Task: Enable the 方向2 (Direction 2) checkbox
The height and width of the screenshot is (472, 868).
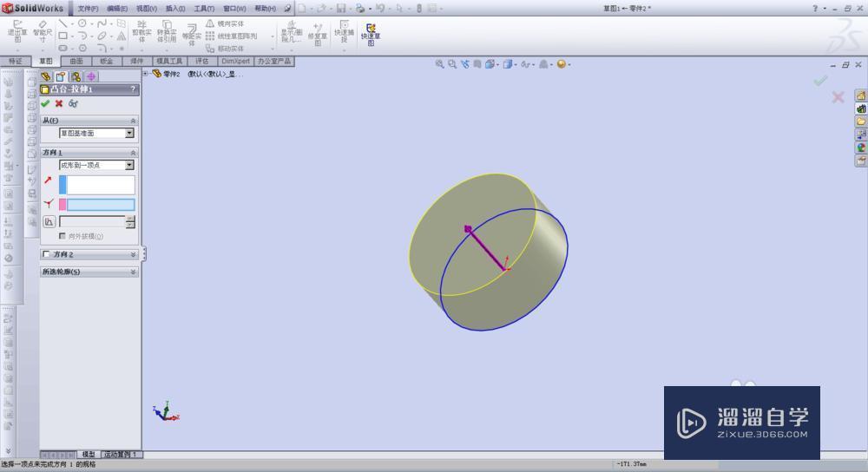Action: coord(46,254)
